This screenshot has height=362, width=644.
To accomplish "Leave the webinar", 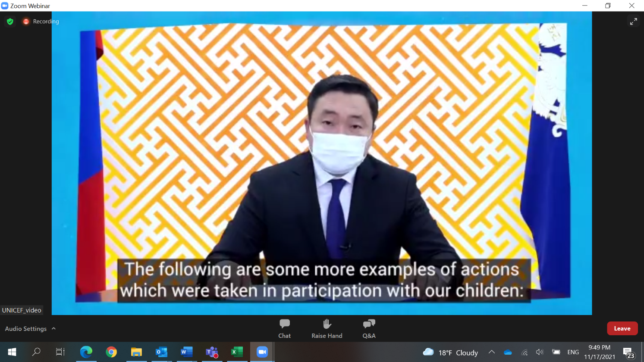I will [622, 328].
